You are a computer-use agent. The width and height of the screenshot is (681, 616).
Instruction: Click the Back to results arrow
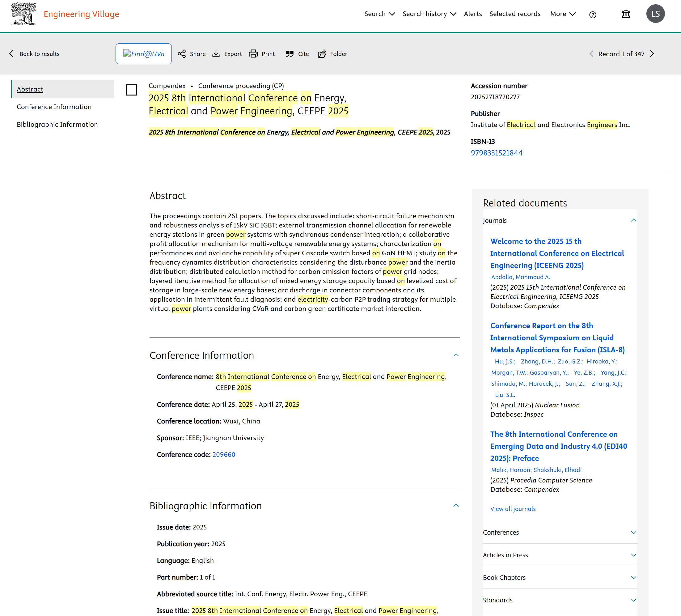coord(11,54)
